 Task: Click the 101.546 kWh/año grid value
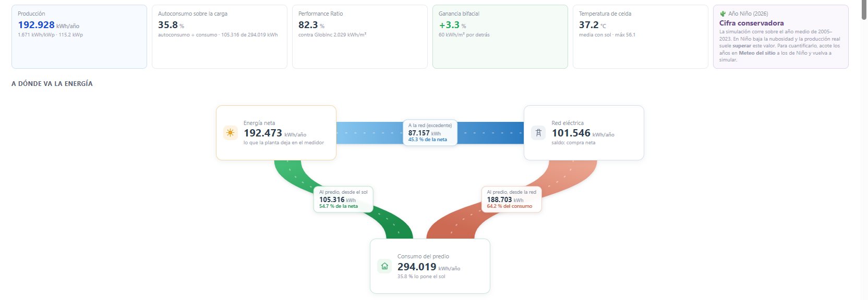583,133
